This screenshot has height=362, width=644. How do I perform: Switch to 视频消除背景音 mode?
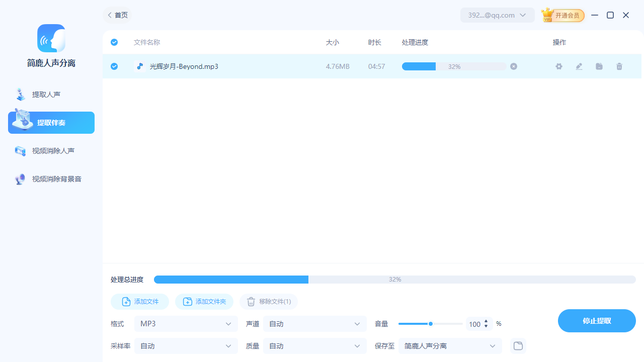pos(51,178)
